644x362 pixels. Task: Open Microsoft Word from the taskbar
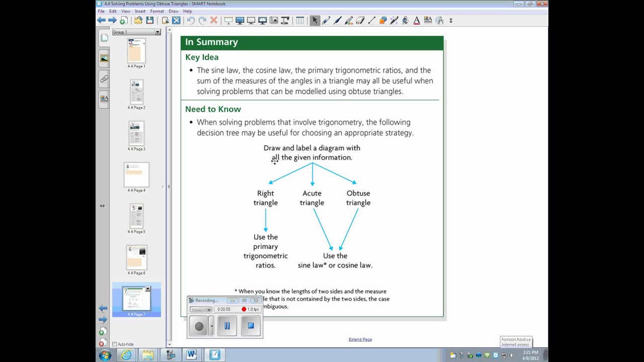tap(192, 355)
